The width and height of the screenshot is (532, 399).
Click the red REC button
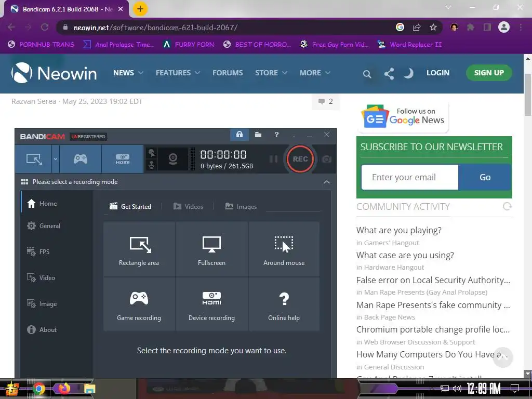point(300,159)
